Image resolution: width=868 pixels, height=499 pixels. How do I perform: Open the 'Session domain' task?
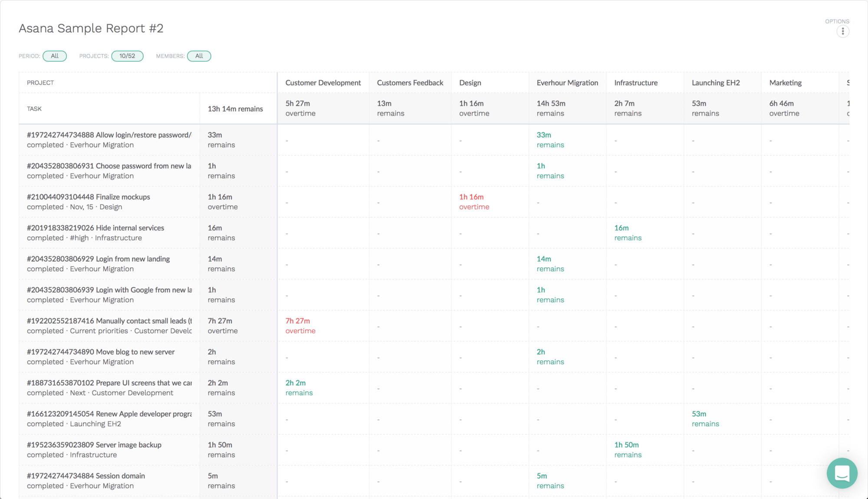pyautogui.click(x=120, y=476)
